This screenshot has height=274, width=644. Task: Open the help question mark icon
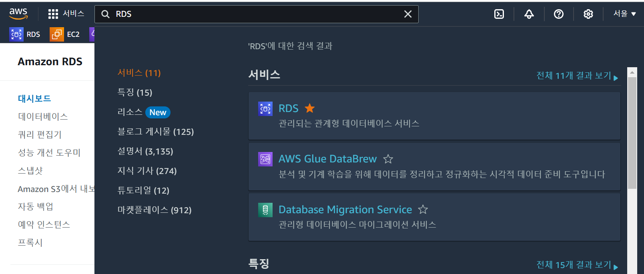(x=559, y=14)
